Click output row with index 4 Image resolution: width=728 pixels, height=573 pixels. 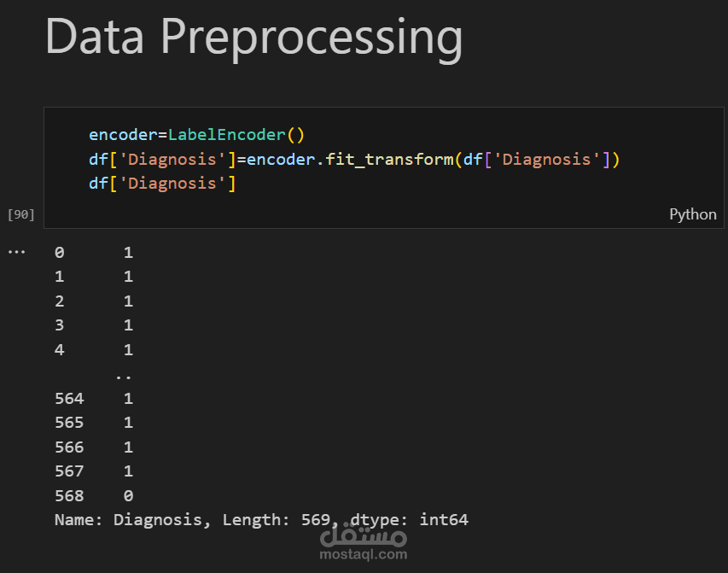click(94, 349)
